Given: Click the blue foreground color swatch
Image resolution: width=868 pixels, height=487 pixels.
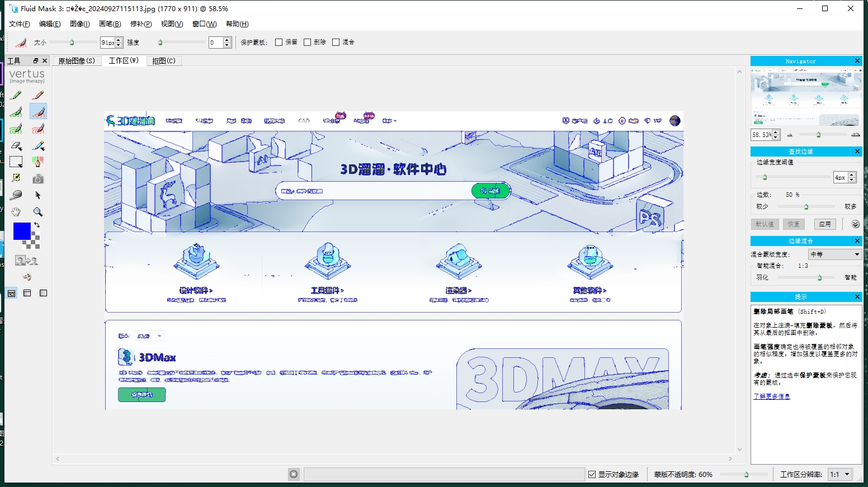Looking at the screenshot, I should tap(22, 231).
